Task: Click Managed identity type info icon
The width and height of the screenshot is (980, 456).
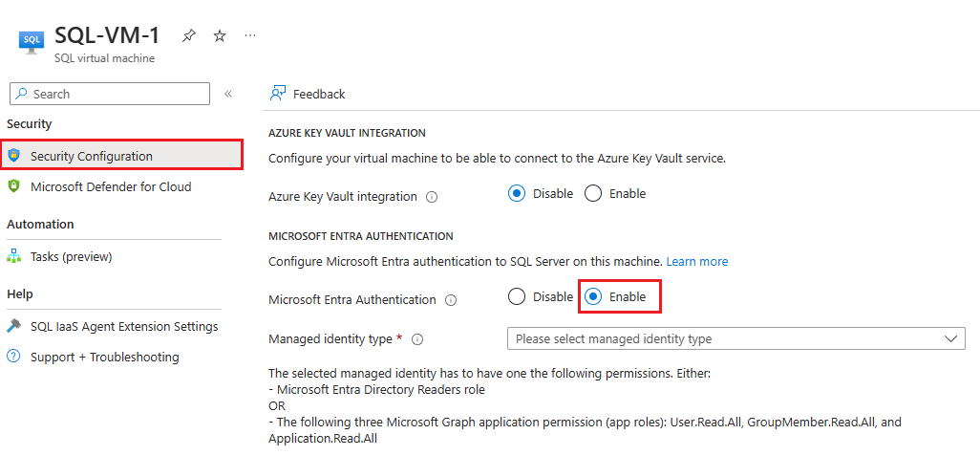Action: (x=417, y=339)
